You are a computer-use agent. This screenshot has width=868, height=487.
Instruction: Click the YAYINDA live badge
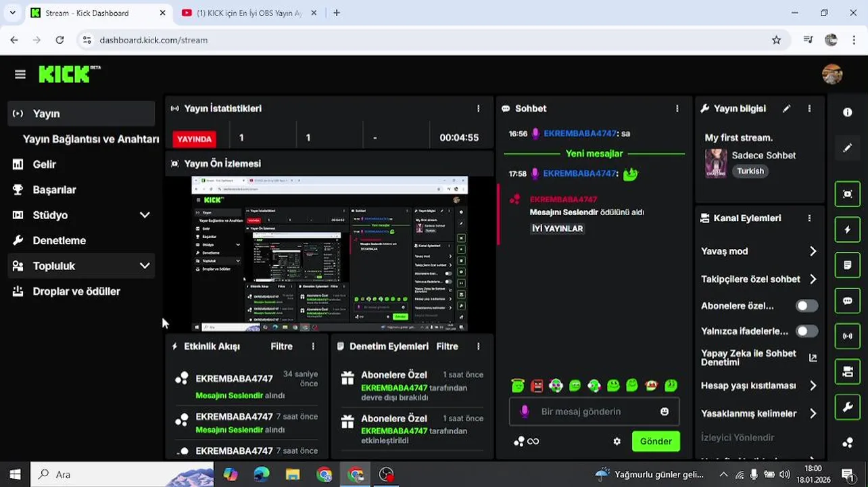(195, 139)
